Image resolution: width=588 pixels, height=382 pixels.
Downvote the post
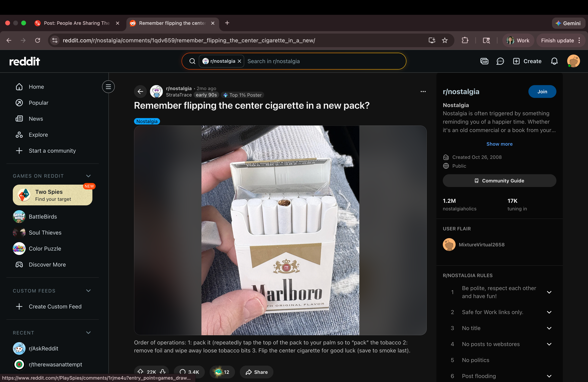coord(163,372)
